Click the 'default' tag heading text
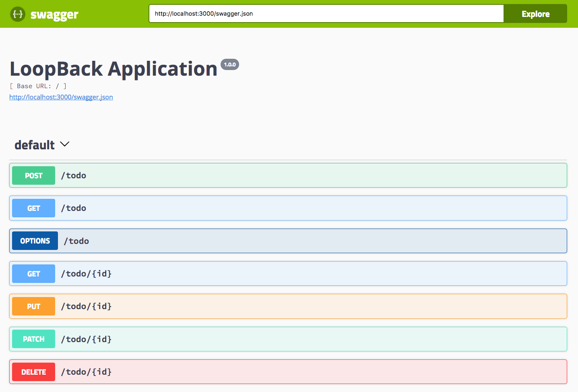The image size is (578, 392). (35, 145)
